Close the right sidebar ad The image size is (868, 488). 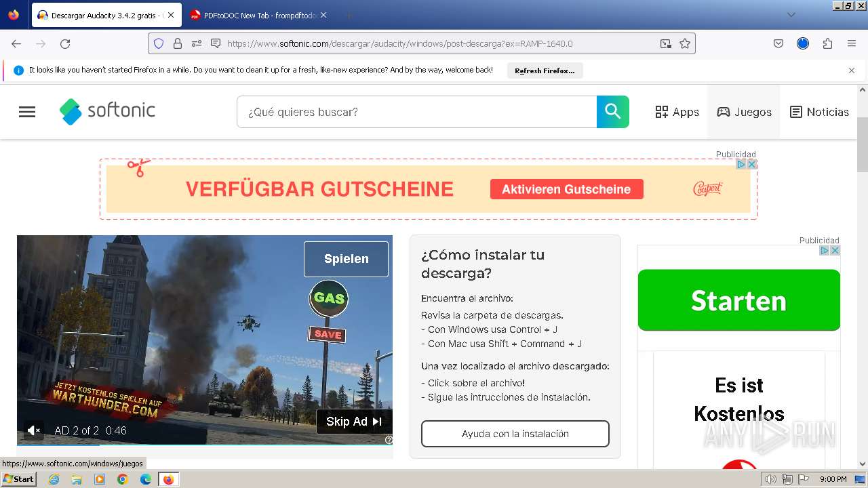pyautogui.click(x=835, y=250)
